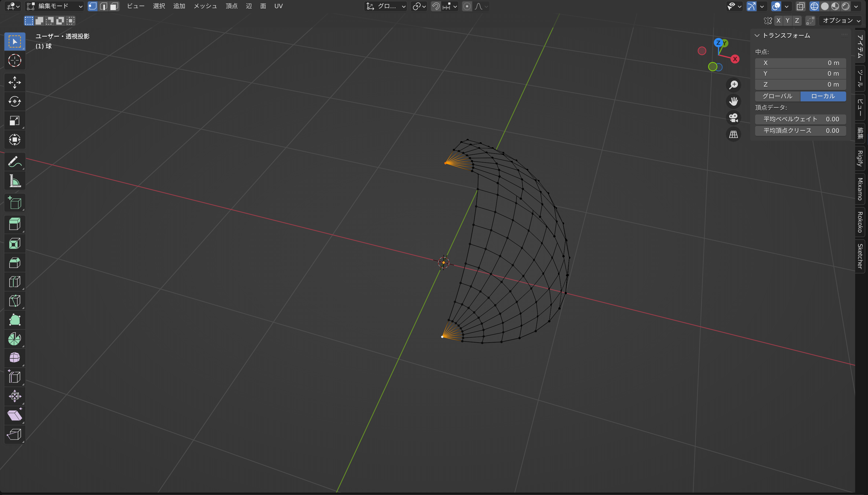
Task: Switch to the Rigify sidebar tab
Action: (x=860, y=158)
